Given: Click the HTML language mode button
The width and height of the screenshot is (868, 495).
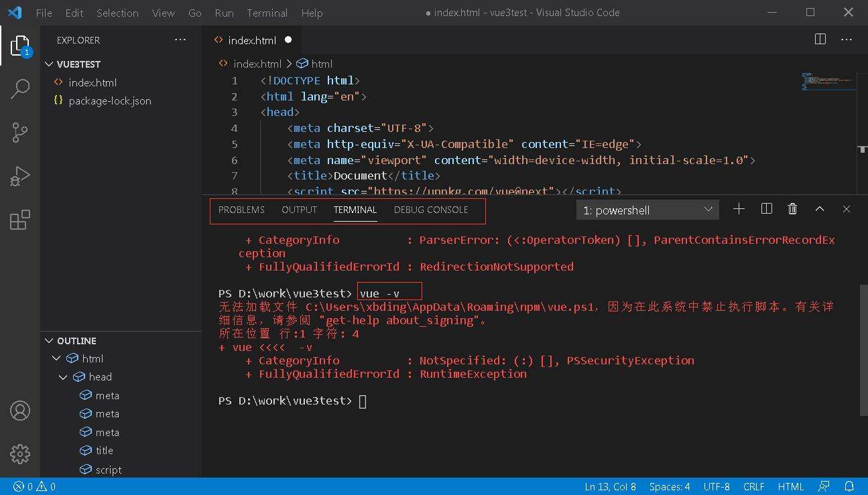Looking at the screenshot, I should (790, 487).
